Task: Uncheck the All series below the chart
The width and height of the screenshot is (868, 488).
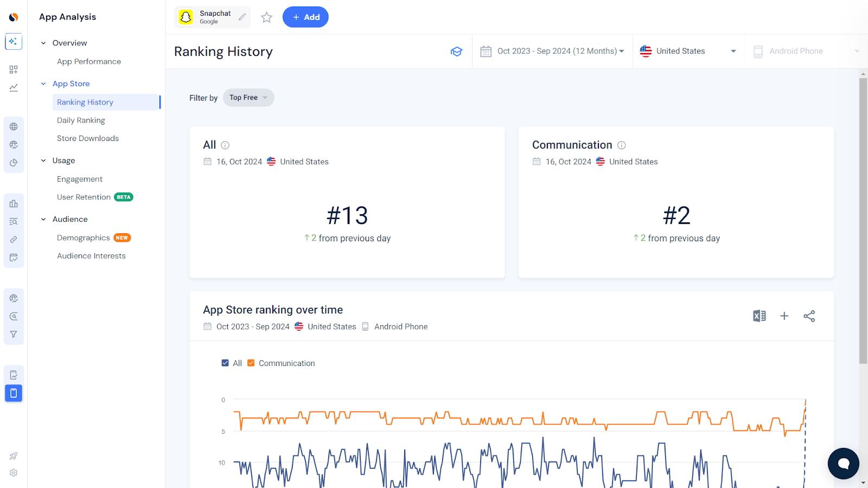Action: pos(224,363)
